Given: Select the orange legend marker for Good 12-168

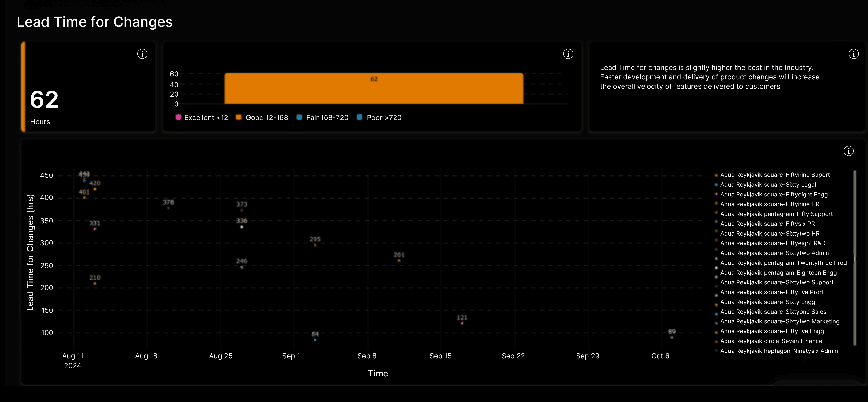Looking at the screenshot, I should click(x=239, y=117).
